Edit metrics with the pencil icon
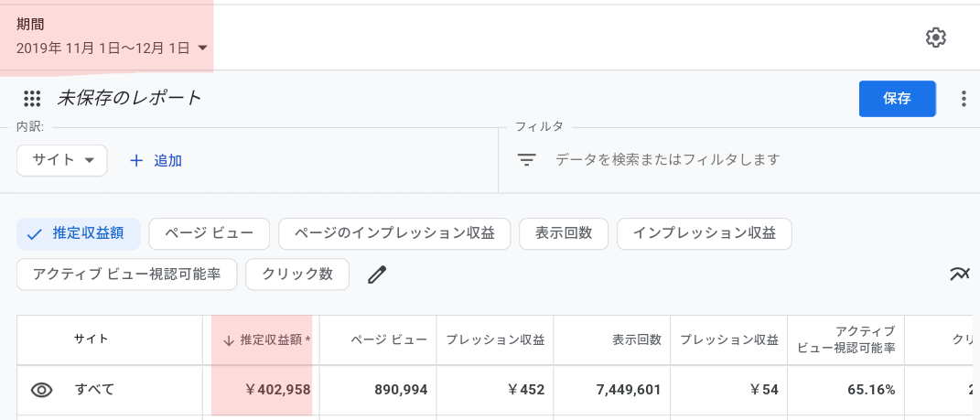Viewport: 980px width, 420px height. (x=377, y=275)
